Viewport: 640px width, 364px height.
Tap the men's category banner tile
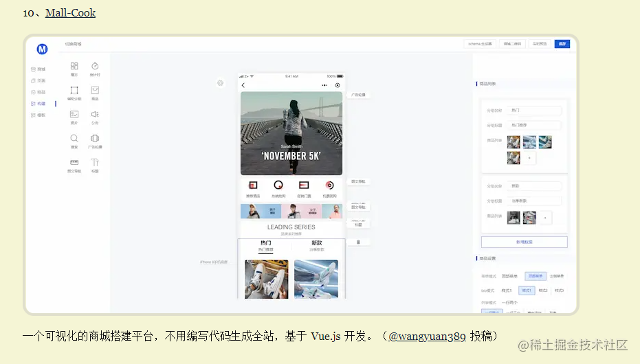point(261,211)
